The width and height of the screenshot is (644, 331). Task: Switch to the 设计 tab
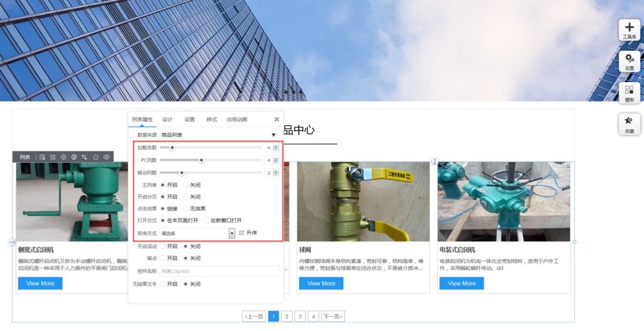click(x=167, y=120)
